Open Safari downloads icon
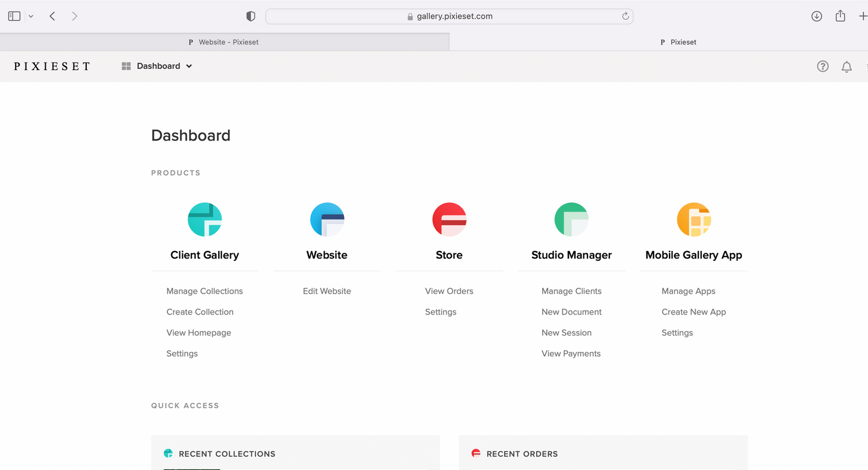The width and height of the screenshot is (868, 470). point(816,16)
